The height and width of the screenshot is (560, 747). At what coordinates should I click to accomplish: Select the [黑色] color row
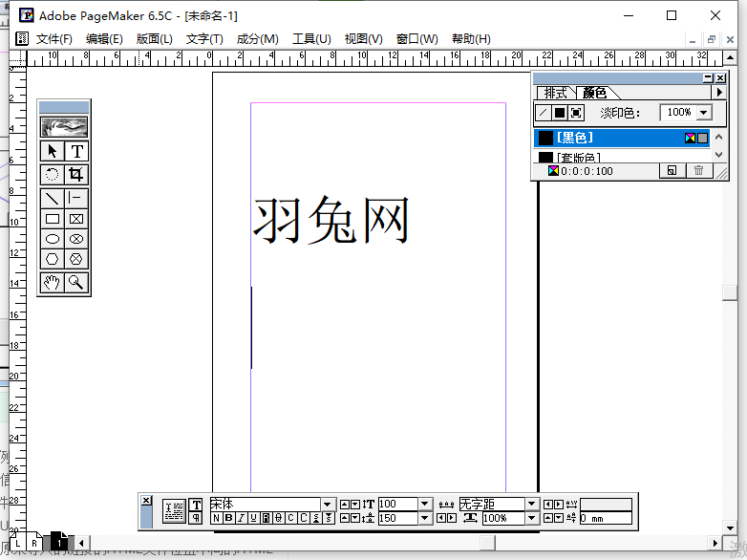click(x=622, y=139)
